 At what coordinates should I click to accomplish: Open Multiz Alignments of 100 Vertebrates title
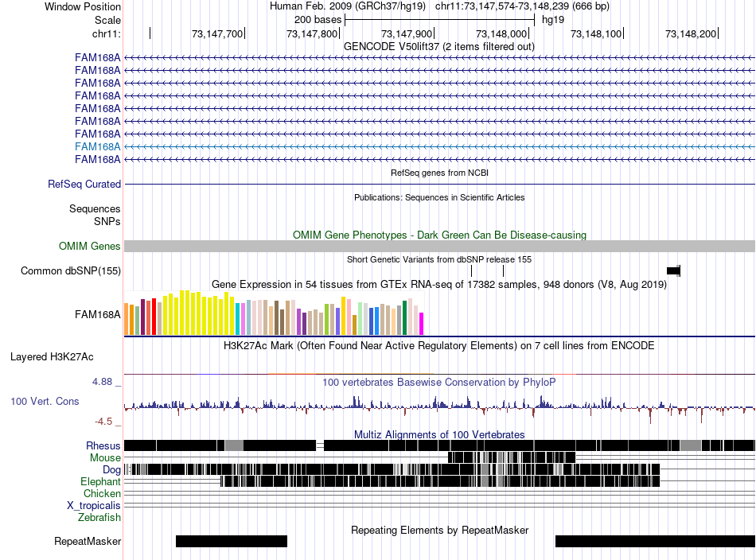[x=439, y=434]
